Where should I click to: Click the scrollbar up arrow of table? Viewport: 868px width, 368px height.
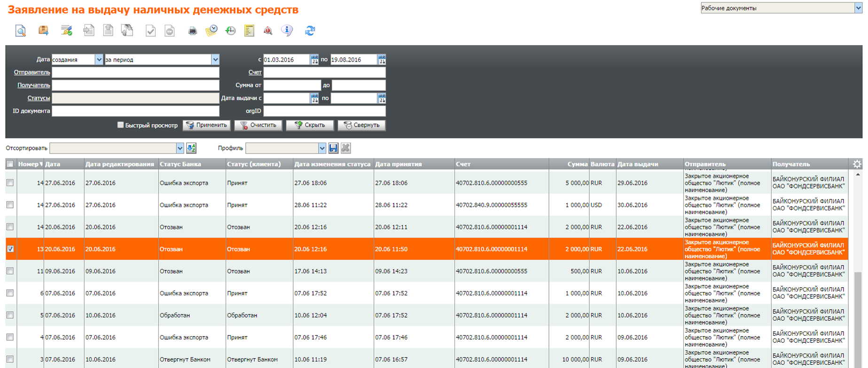pos(858,175)
